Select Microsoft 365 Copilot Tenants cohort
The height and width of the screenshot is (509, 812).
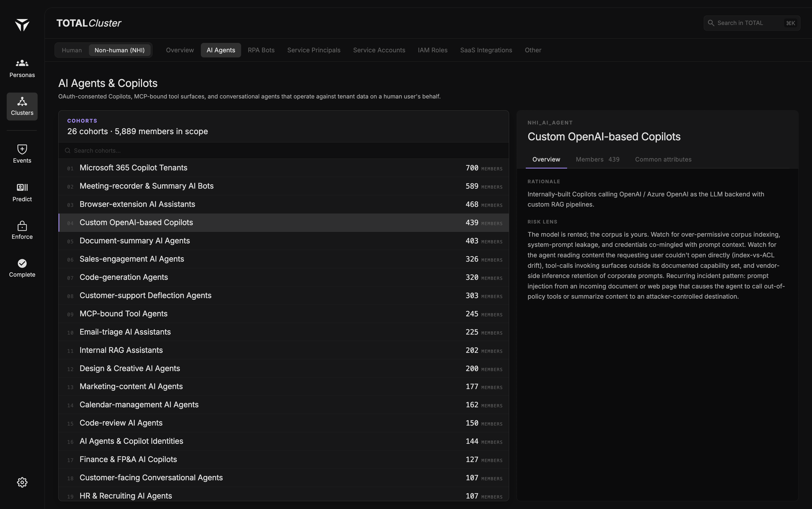284,168
